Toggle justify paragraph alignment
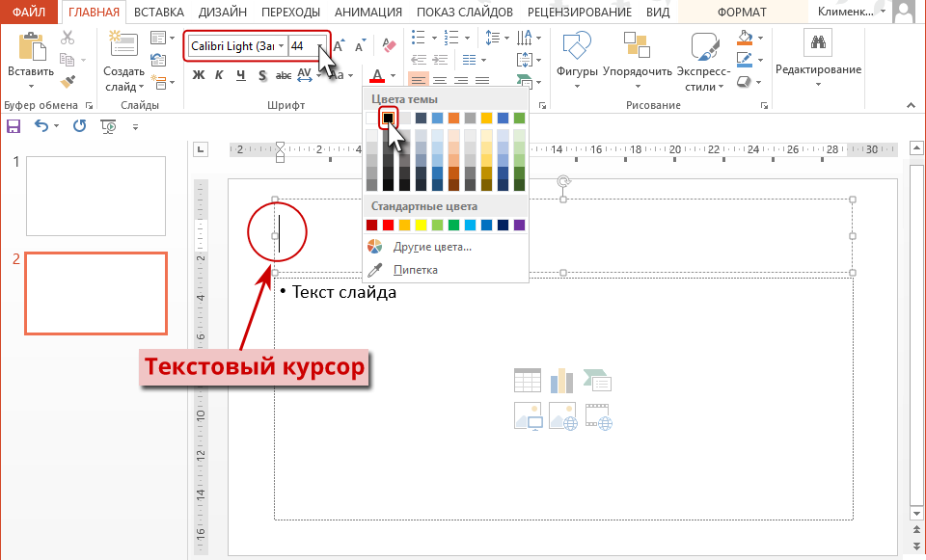926x560 pixels. pyautogui.click(x=482, y=80)
